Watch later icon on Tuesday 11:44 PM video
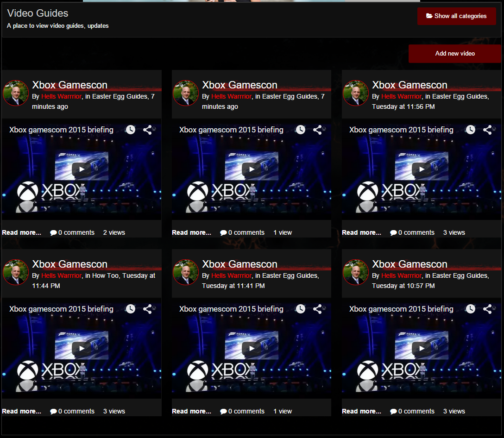 pyautogui.click(x=131, y=309)
